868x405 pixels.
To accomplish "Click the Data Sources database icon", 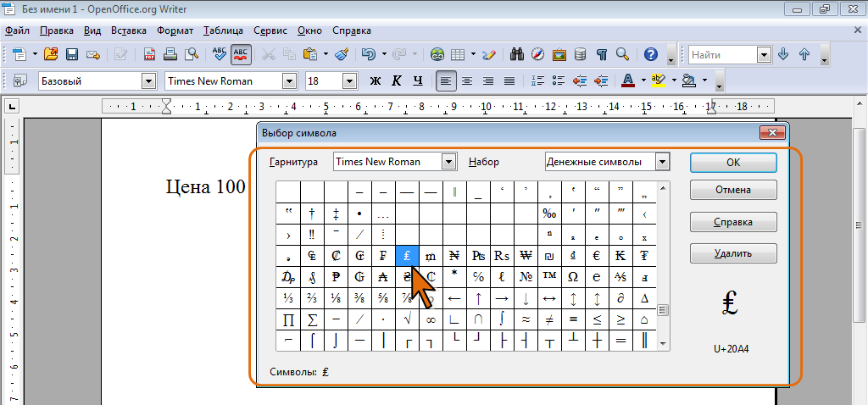I will [x=580, y=54].
